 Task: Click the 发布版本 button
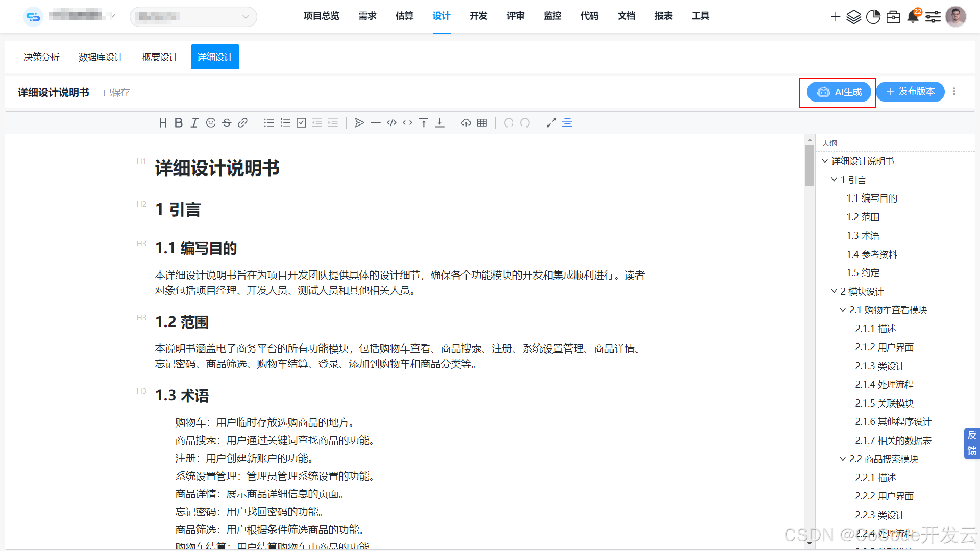910,92
